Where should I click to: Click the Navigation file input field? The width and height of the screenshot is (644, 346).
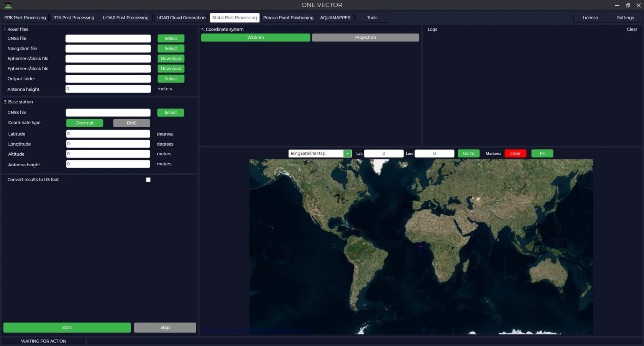[108, 49]
